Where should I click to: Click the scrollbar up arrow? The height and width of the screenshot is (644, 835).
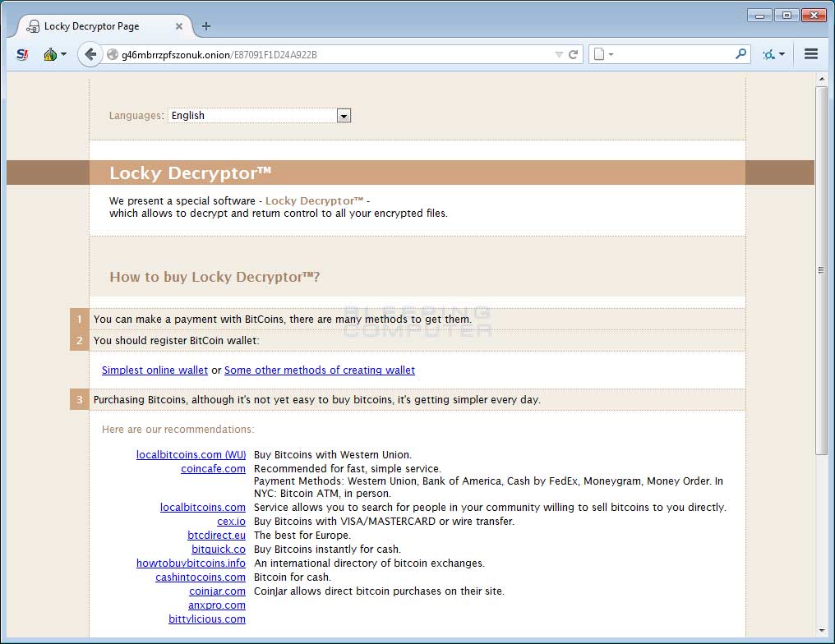[822, 79]
